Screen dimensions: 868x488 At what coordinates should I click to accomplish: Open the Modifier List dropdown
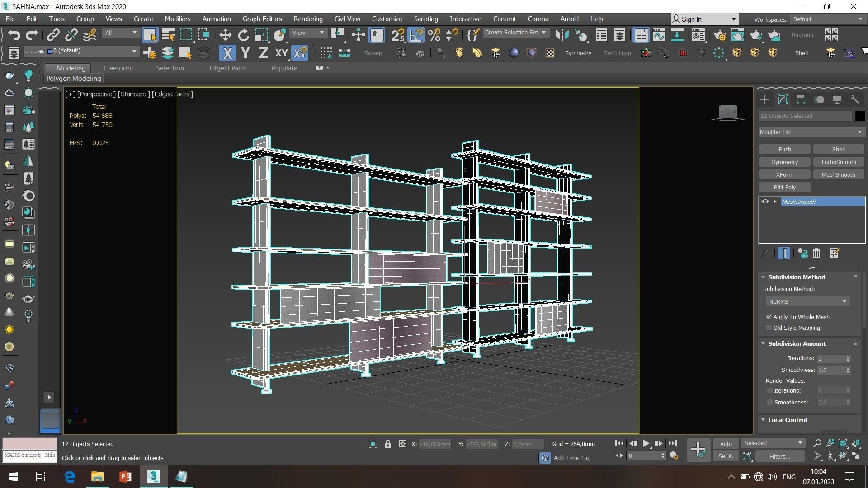point(860,132)
